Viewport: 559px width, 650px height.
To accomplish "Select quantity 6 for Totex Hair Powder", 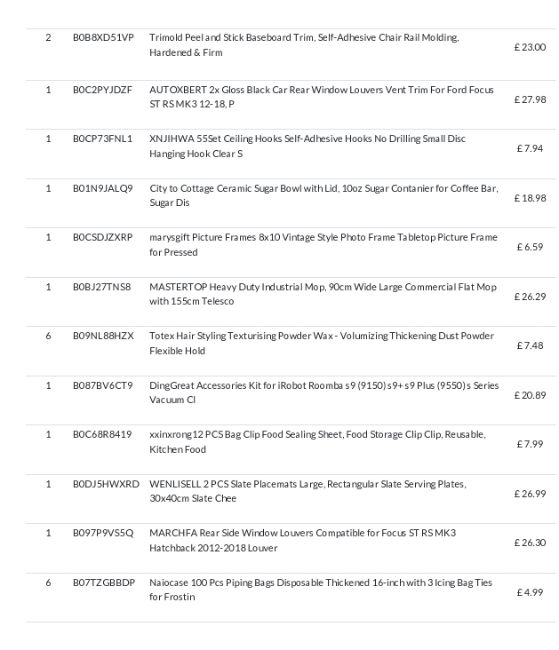I will (48, 336).
